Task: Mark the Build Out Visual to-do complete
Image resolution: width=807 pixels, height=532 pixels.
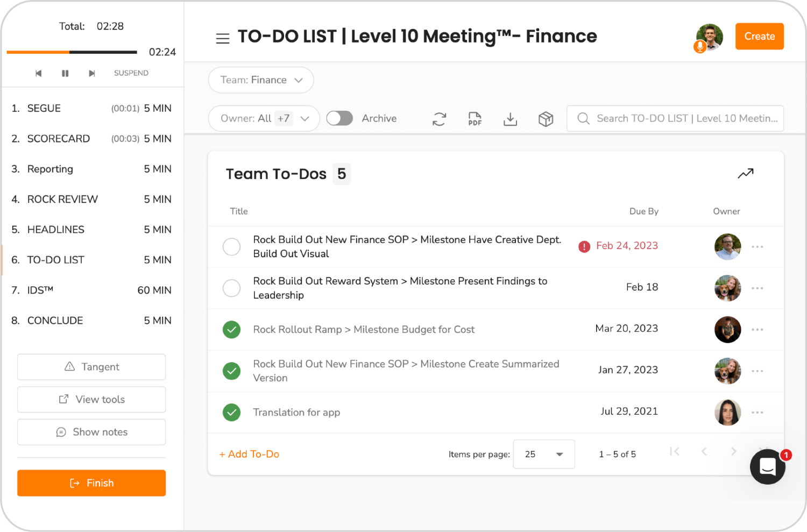Action: (x=231, y=246)
